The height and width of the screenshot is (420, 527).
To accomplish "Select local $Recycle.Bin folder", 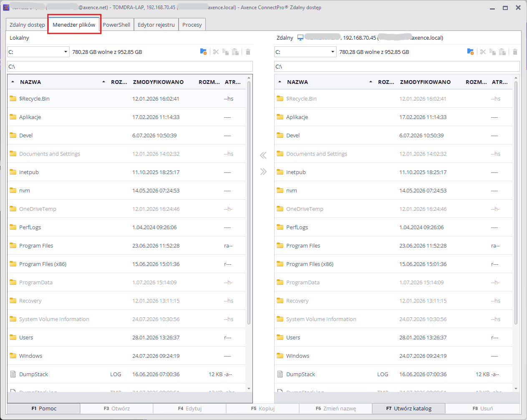I will click(x=126, y=99).
